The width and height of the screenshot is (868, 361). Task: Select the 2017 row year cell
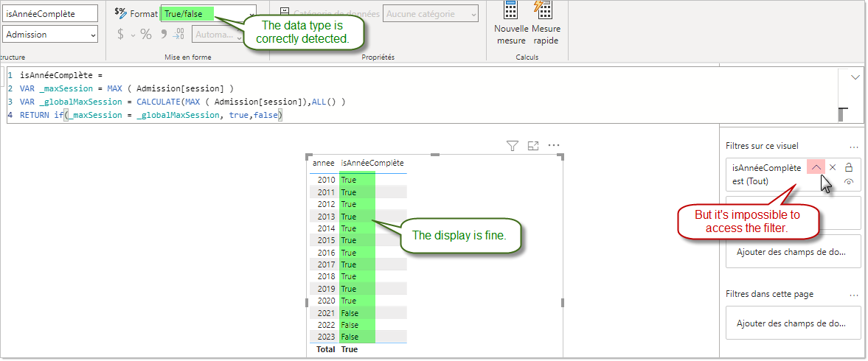[327, 264]
